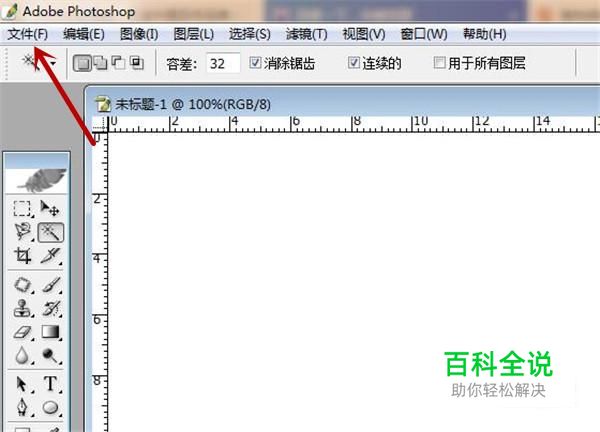
Task: Click the 容差 tolerance field showing 32
Action: 223,63
